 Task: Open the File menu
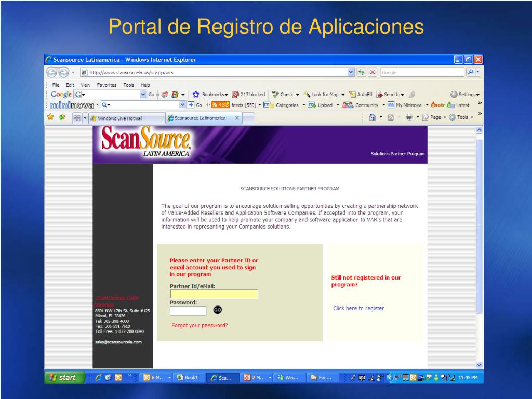(x=56, y=85)
